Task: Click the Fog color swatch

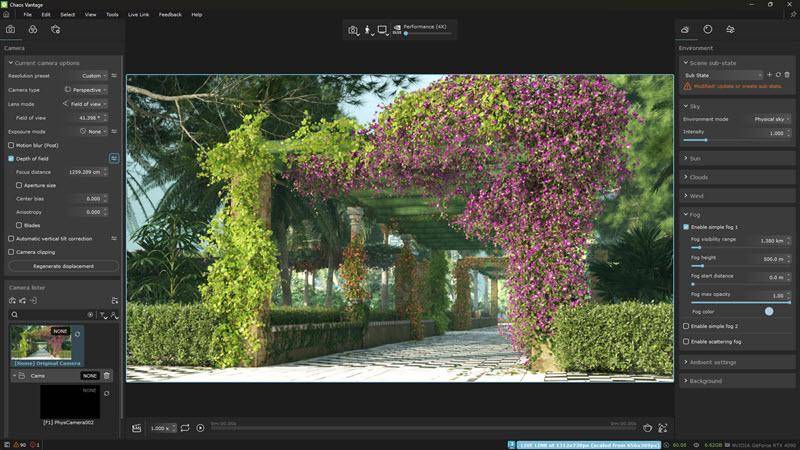Action: [x=769, y=311]
